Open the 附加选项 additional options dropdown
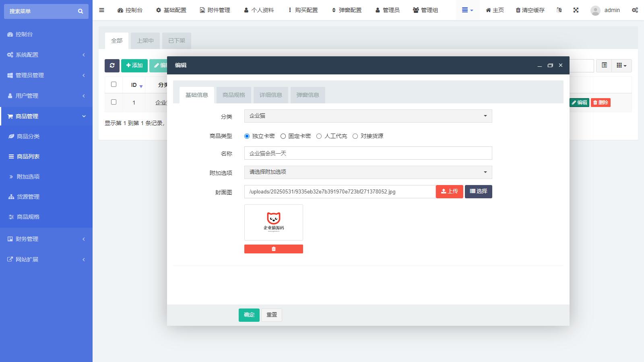 click(367, 172)
